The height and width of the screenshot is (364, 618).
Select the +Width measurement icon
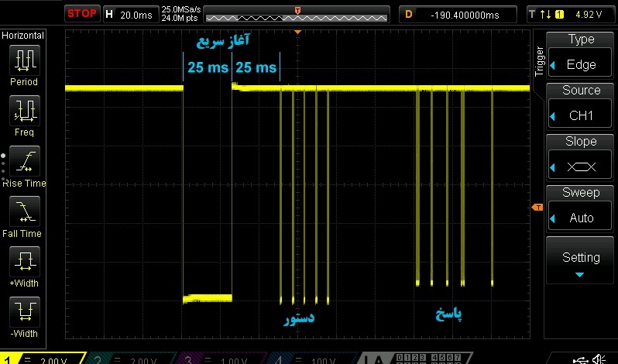pos(25,262)
